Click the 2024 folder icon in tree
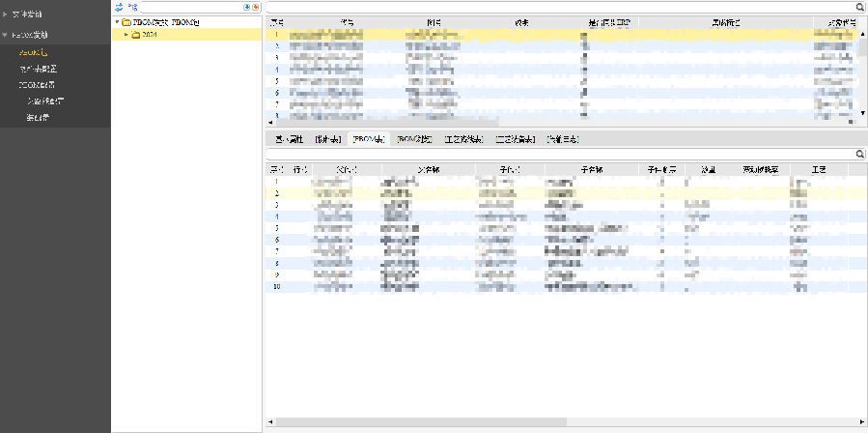868x433 pixels. [x=136, y=35]
